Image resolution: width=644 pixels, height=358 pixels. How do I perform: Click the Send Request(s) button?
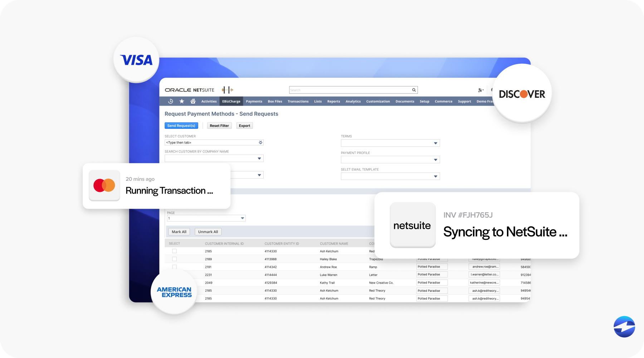pyautogui.click(x=181, y=125)
